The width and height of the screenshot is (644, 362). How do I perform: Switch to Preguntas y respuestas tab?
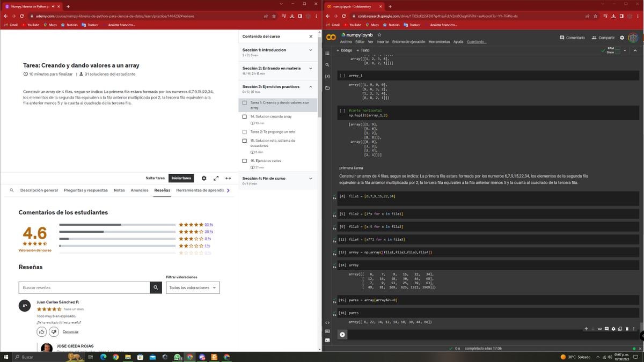[x=86, y=190]
